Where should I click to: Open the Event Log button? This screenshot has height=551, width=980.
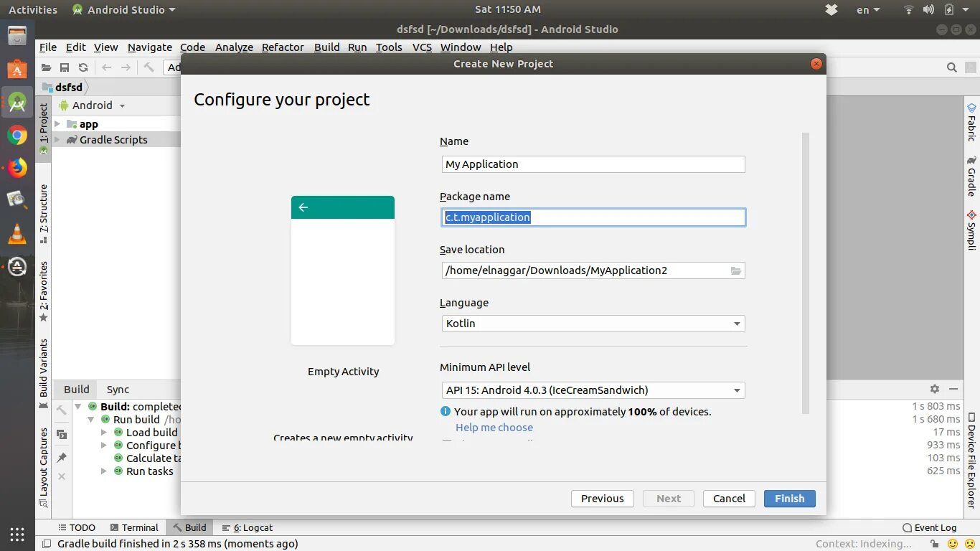930,527
